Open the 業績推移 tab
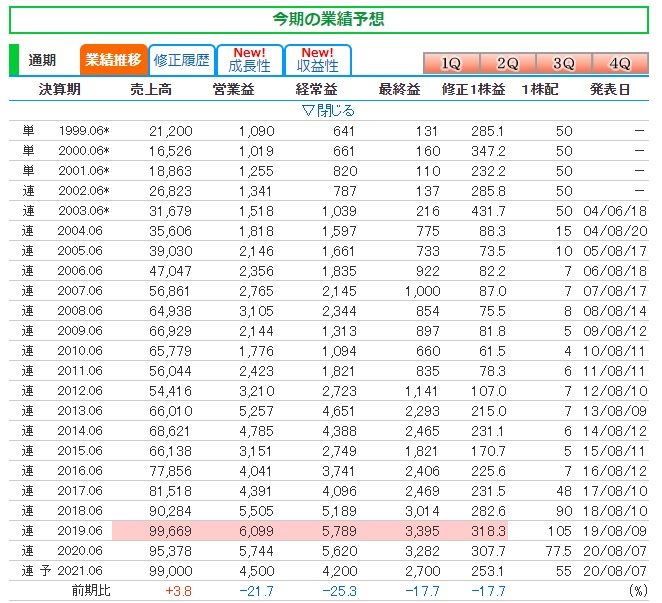 [114, 60]
